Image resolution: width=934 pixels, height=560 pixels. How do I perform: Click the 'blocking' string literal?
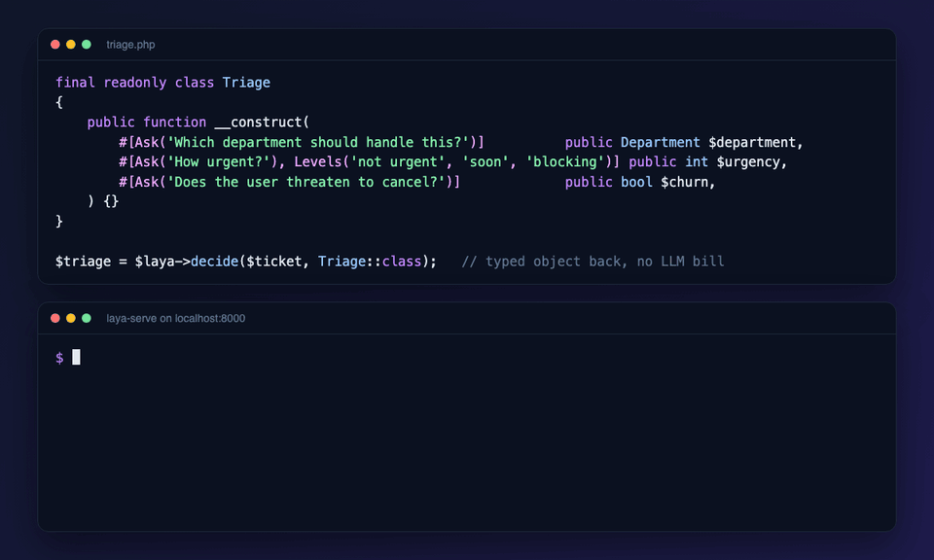pyautogui.click(x=564, y=161)
